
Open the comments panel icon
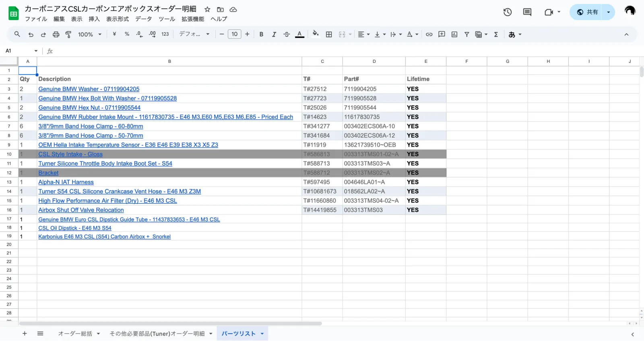527,12
